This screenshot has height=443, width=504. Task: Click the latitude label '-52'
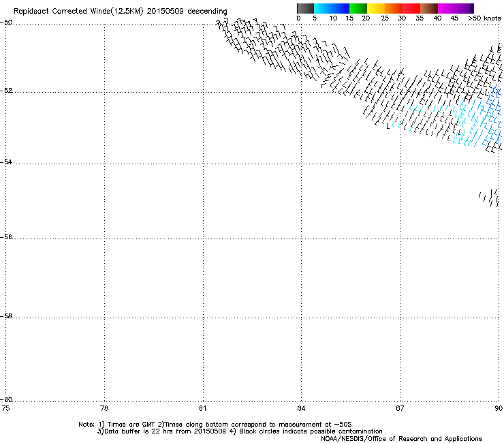pos(6,90)
